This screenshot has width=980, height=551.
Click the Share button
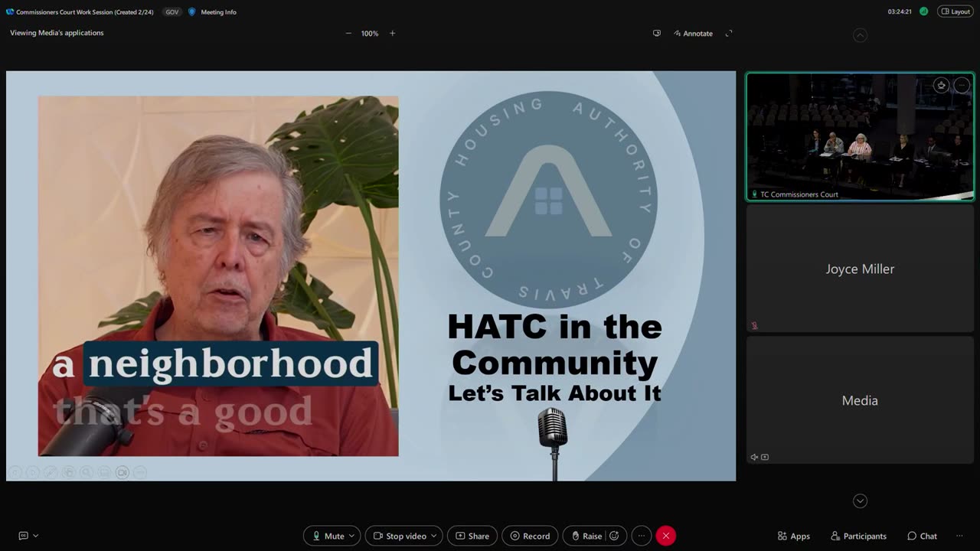click(472, 536)
